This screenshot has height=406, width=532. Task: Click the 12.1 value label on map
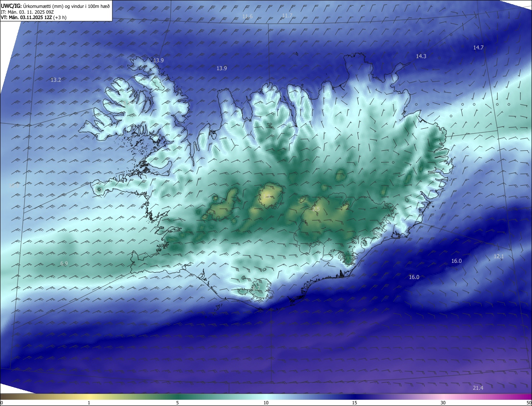point(499,257)
